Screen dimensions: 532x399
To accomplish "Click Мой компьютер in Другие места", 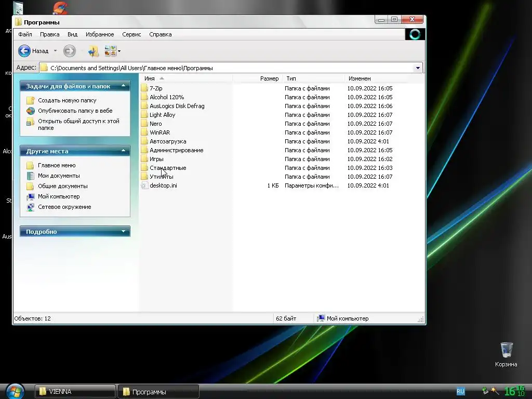I will [59, 196].
